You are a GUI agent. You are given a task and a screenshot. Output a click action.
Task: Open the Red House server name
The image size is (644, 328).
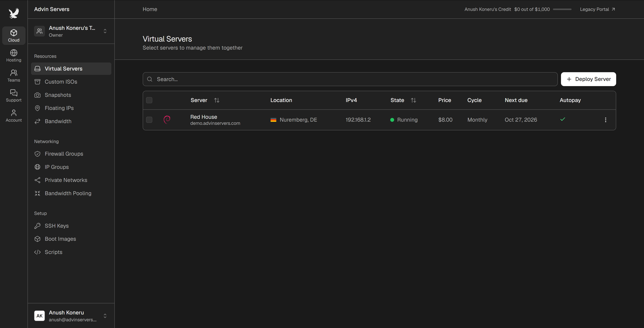coord(203,117)
